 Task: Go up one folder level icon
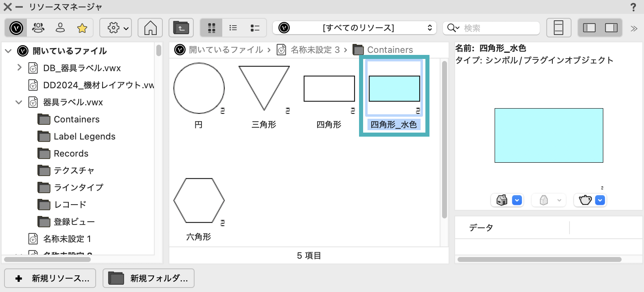pos(181,28)
